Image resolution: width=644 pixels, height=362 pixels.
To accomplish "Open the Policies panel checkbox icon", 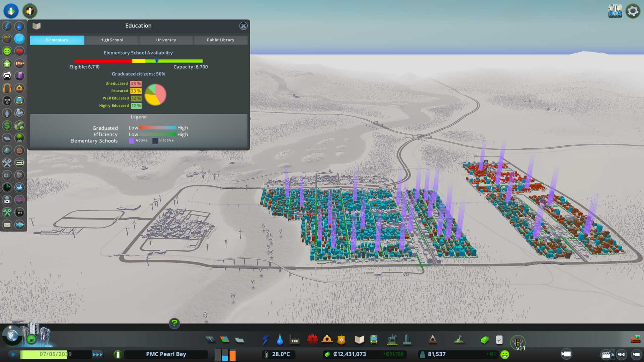I will (x=499, y=340).
